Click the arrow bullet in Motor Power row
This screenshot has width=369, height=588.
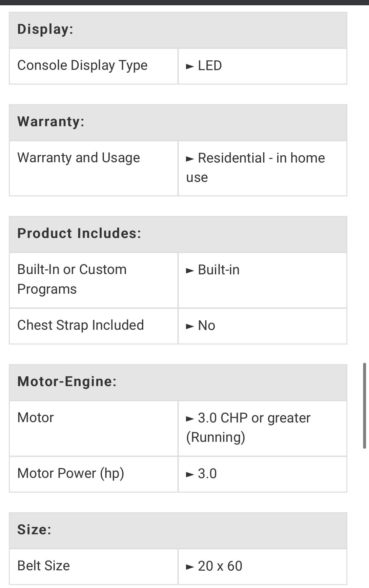(190, 475)
